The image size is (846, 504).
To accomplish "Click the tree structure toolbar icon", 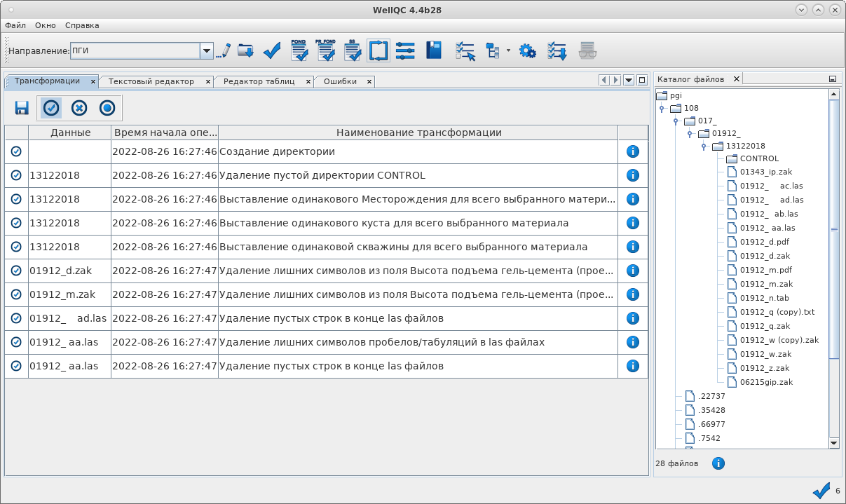I will (493, 50).
